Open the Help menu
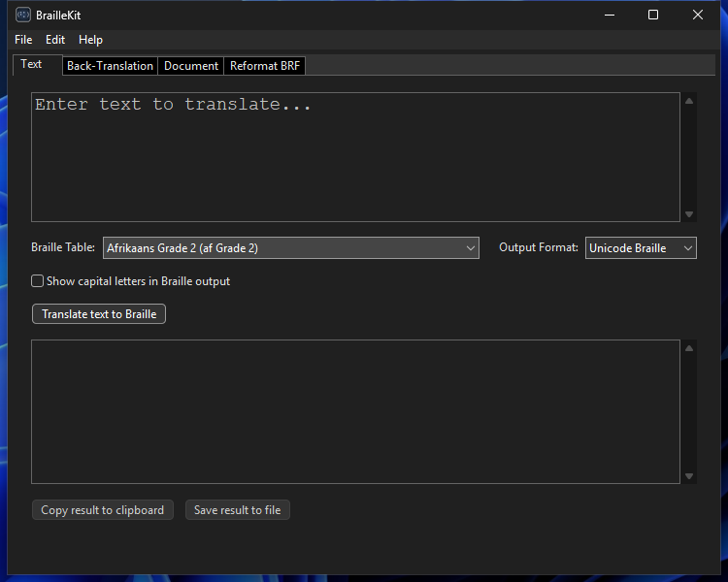The width and height of the screenshot is (728, 582). 90,40
